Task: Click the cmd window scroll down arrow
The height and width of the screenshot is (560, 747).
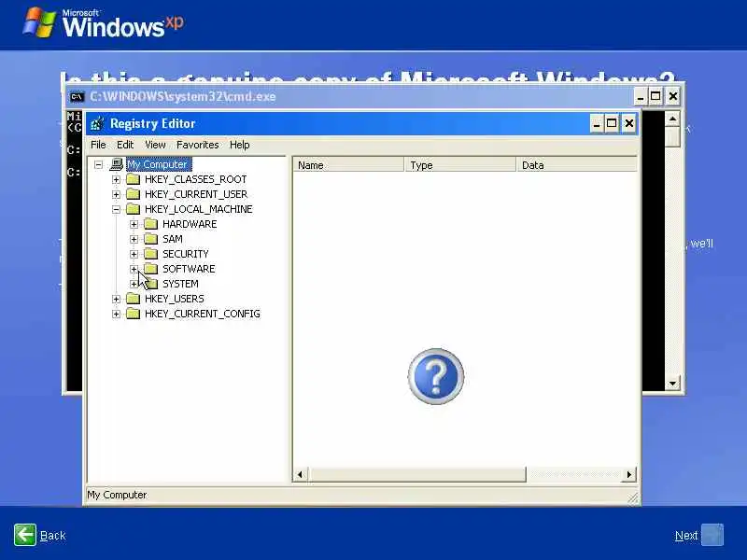Action: (672, 383)
